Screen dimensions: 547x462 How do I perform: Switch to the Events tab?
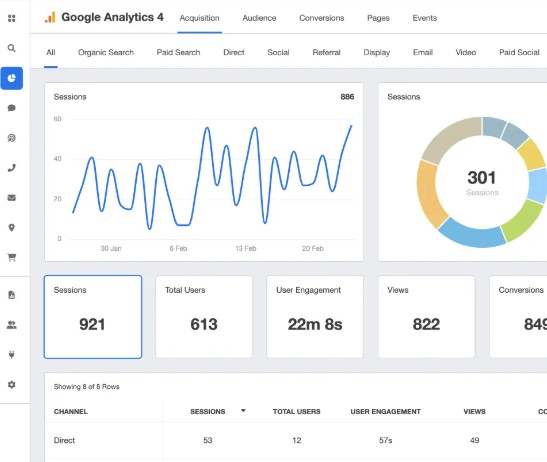[x=425, y=18]
